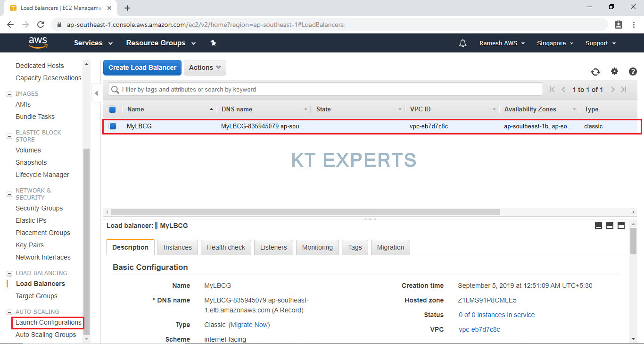Image resolution: width=644 pixels, height=344 pixels.
Task: Open Volumes in sidebar
Action: click(x=28, y=150)
